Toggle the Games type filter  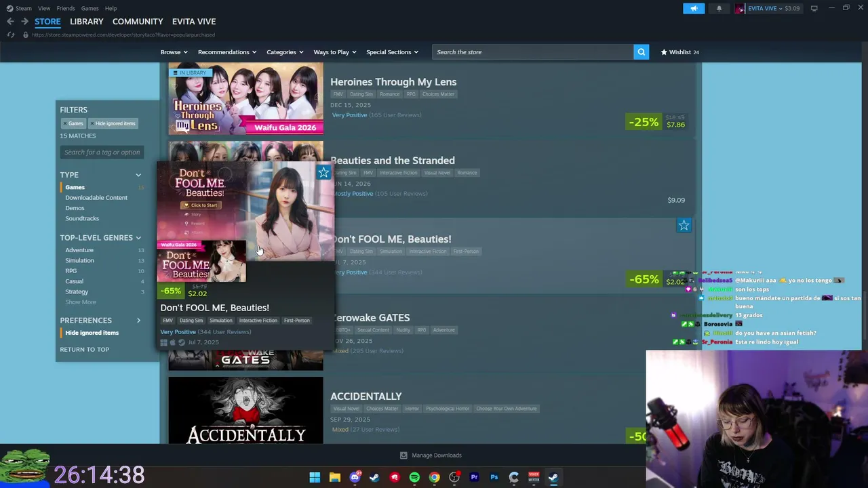pyautogui.click(x=75, y=187)
